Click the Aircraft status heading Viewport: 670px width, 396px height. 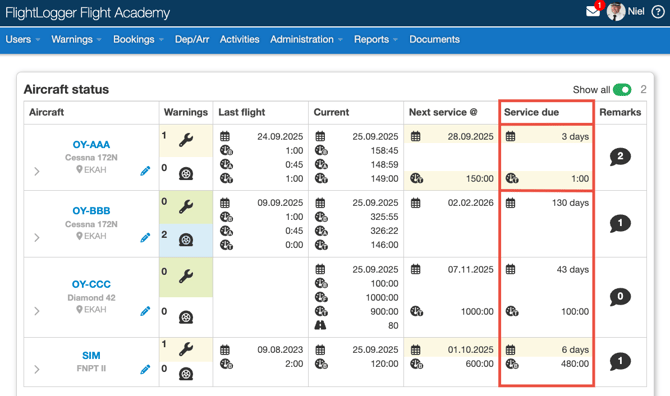click(66, 89)
